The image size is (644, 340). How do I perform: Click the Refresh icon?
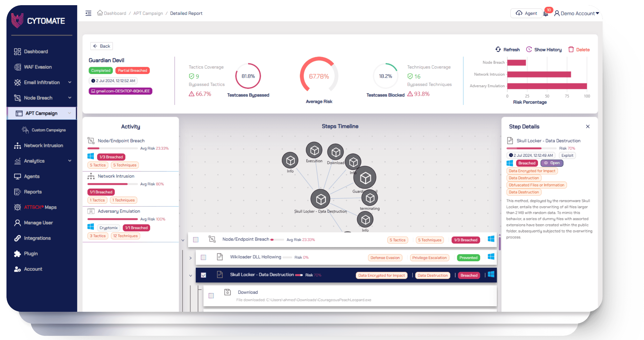coord(498,49)
